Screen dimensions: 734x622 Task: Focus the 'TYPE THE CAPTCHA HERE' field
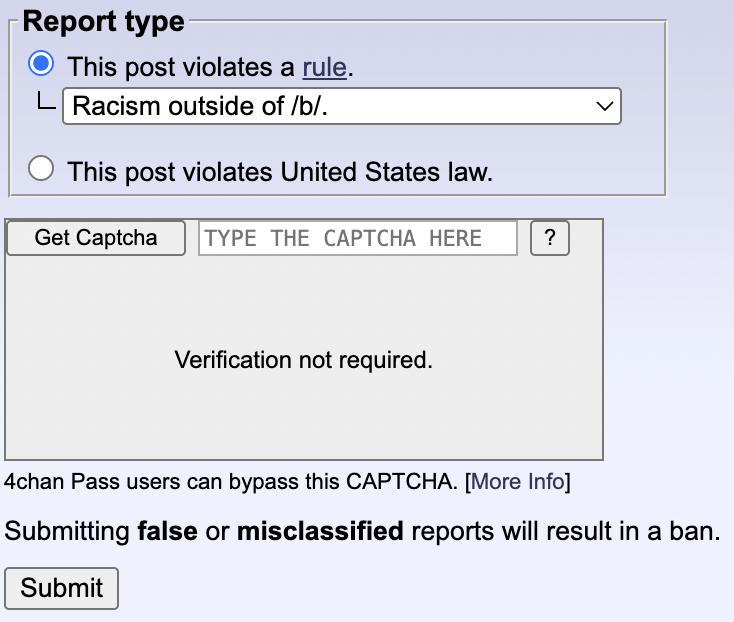(x=358, y=238)
